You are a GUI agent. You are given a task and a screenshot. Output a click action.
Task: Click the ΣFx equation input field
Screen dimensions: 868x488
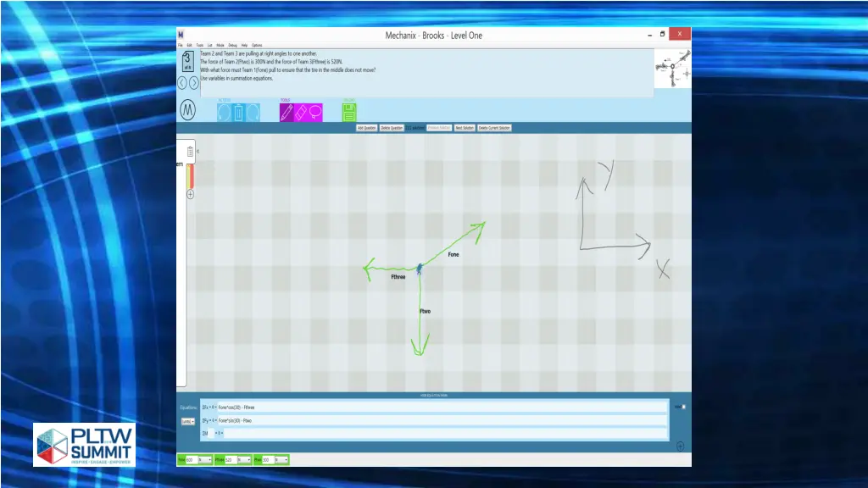point(441,408)
